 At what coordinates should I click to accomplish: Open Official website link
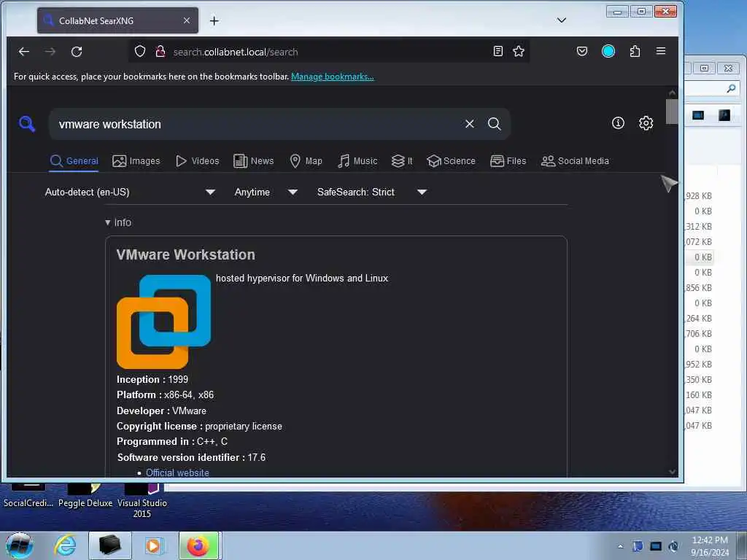(x=177, y=472)
